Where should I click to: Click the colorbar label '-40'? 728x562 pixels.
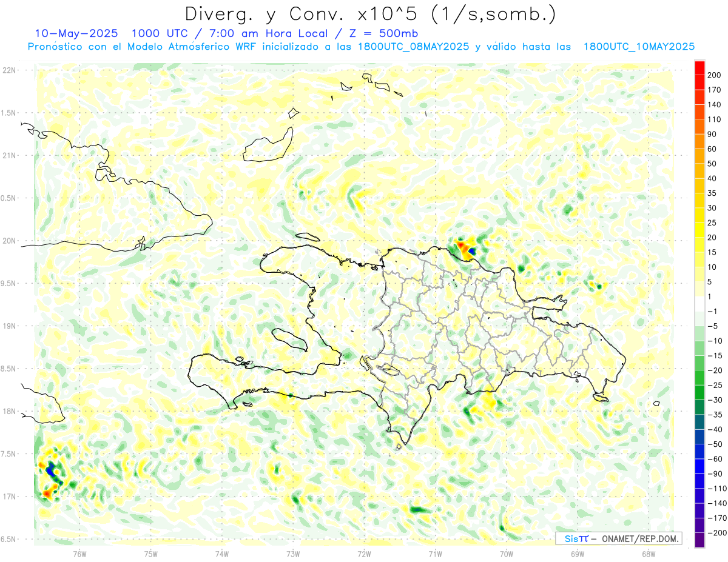[x=715, y=430]
